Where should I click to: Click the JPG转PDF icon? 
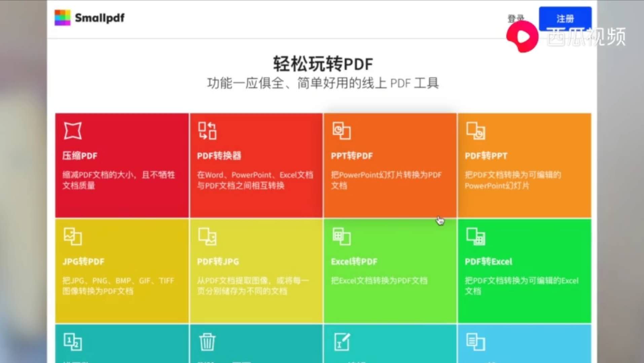[73, 237]
